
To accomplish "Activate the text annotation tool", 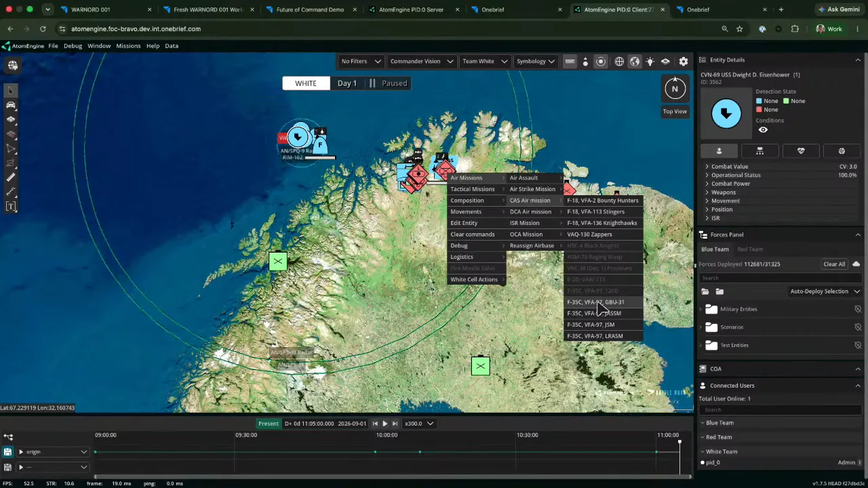I will (11, 206).
